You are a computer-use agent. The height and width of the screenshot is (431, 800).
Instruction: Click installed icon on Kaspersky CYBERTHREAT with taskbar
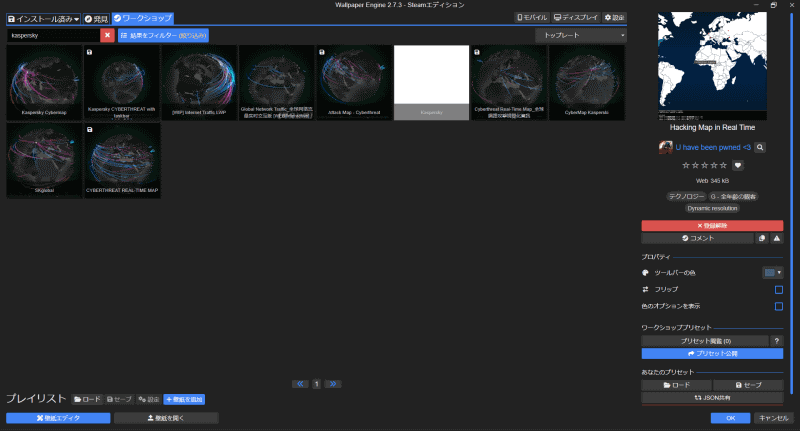coord(89,52)
